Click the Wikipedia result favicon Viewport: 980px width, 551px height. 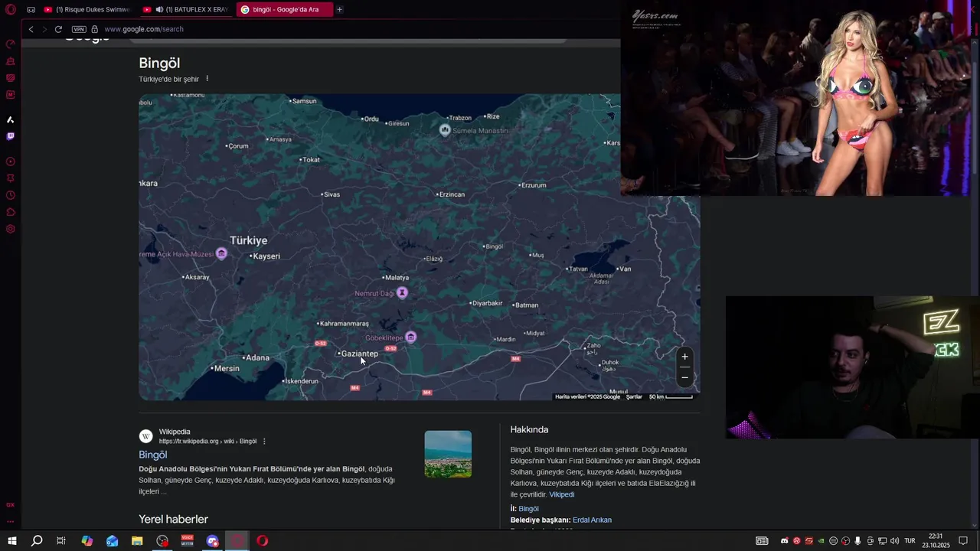tap(145, 436)
